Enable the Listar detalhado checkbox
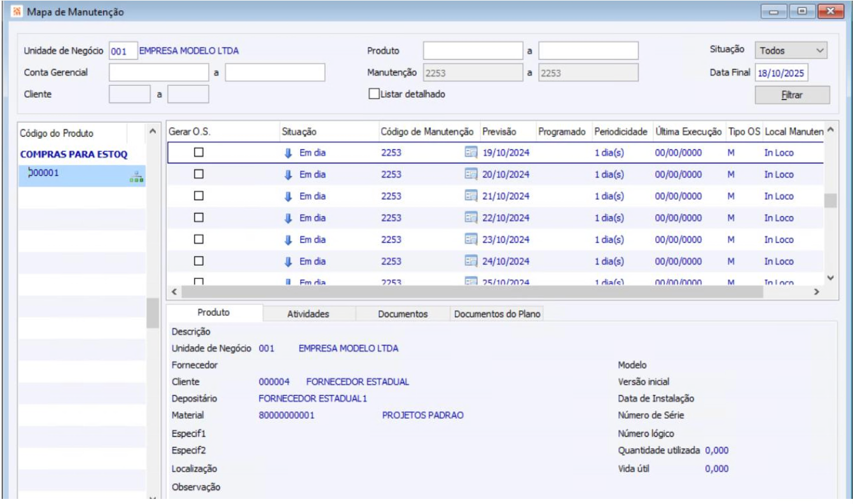 pos(374,94)
